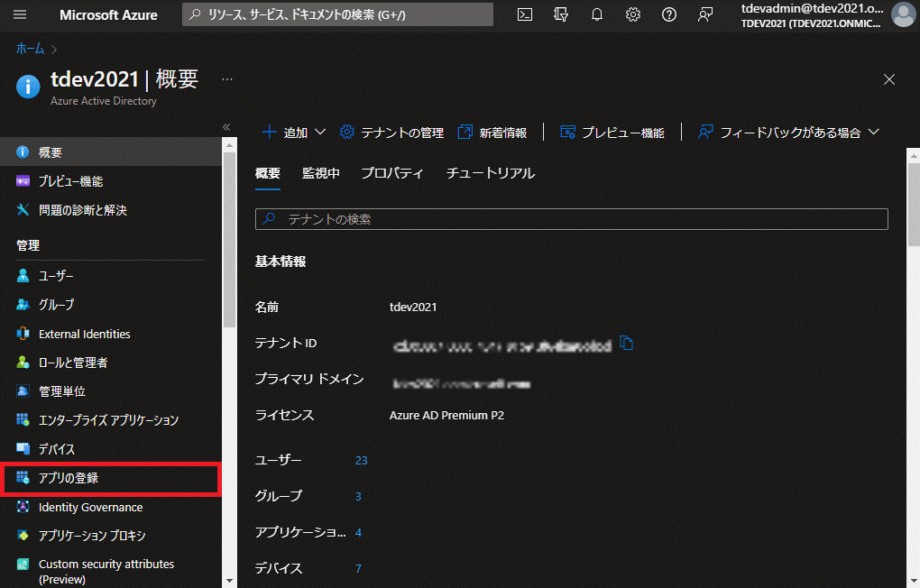Click the sidebar vertical scrollbar thumb
Image resolution: width=920 pixels, height=588 pixels.
click(229, 239)
